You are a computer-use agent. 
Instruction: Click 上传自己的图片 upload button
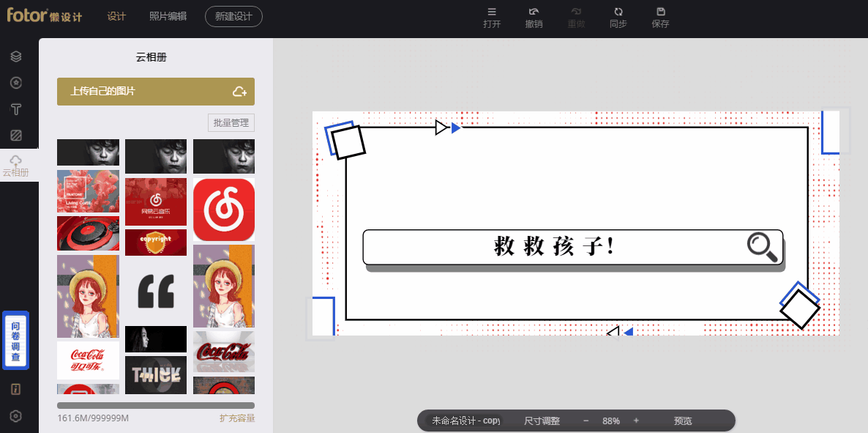(155, 92)
